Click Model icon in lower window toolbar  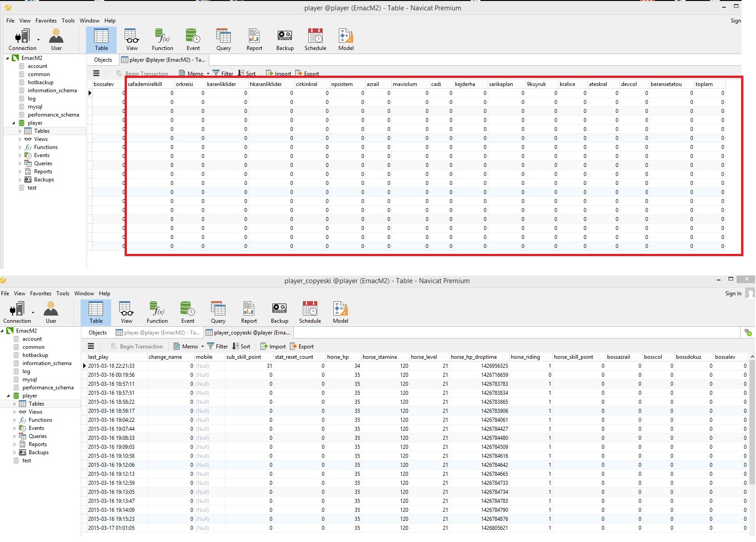tap(341, 312)
